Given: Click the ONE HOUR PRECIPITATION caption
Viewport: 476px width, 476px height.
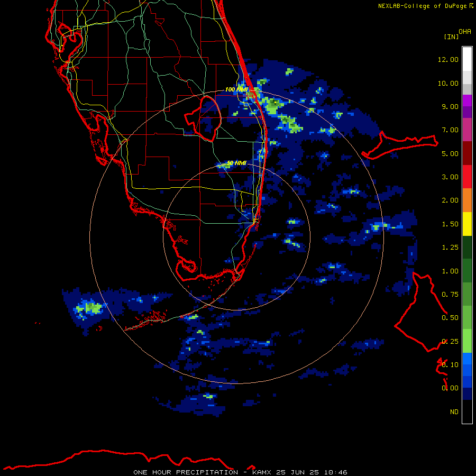Looking at the screenshot, I should 186,472.
